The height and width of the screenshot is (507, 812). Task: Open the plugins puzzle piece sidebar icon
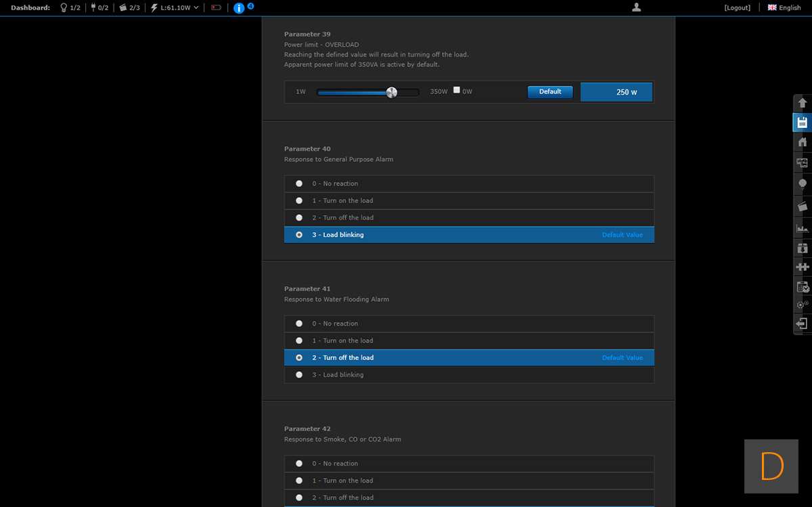point(803,267)
